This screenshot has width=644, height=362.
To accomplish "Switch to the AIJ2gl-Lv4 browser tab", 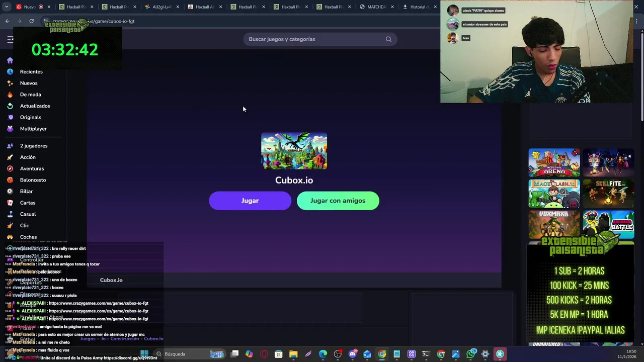I will pos(162,7).
